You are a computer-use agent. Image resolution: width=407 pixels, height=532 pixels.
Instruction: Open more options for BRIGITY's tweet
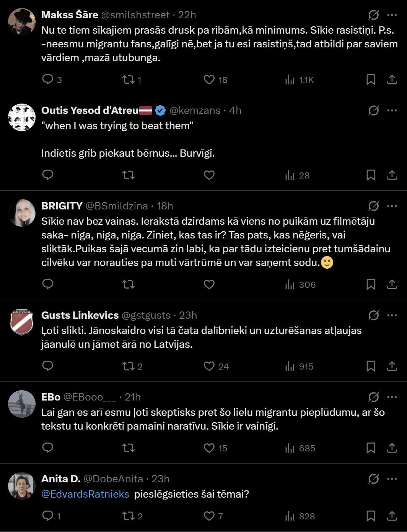point(392,206)
